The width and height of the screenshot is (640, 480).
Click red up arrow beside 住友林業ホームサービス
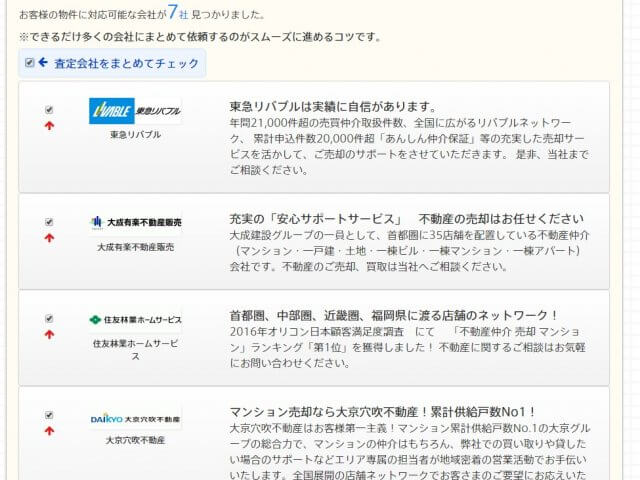(x=49, y=334)
